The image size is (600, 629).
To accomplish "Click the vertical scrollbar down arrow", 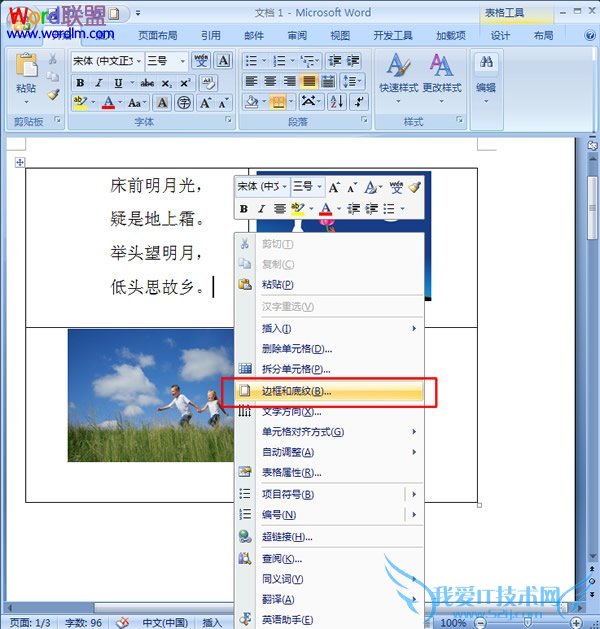I will (x=592, y=556).
